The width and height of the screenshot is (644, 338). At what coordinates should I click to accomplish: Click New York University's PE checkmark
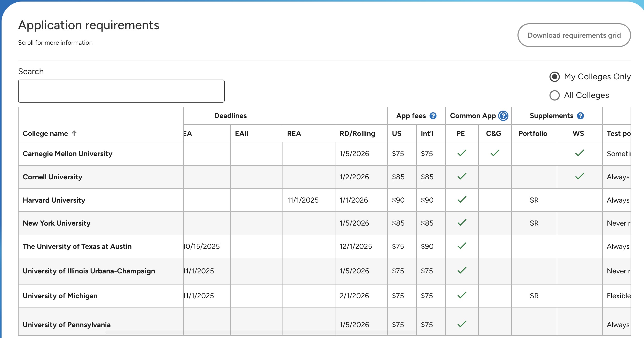click(462, 222)
